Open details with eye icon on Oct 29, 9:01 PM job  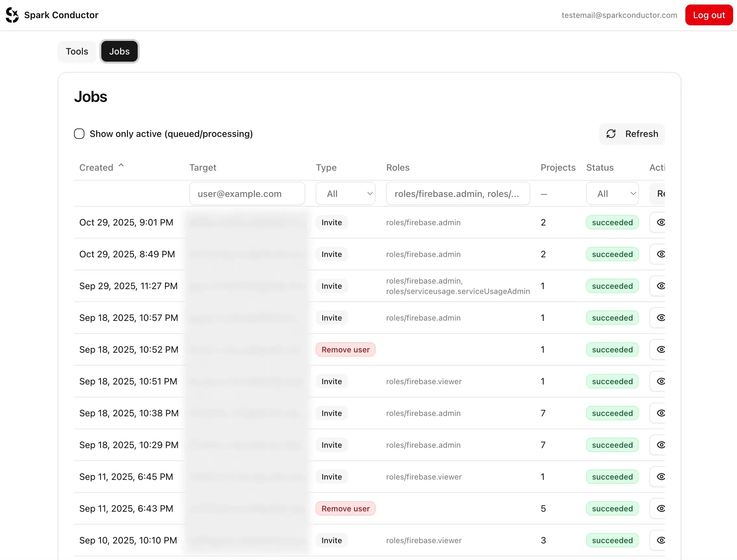point(662,222)
